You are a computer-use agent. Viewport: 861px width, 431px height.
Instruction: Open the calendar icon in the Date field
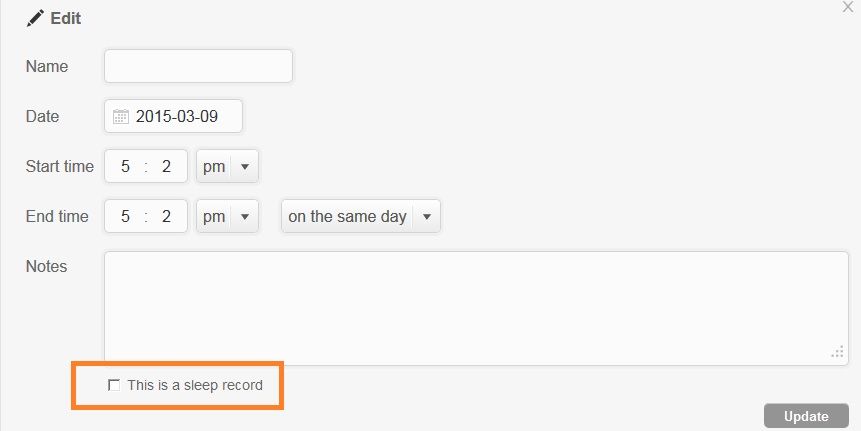pos(121,116)
